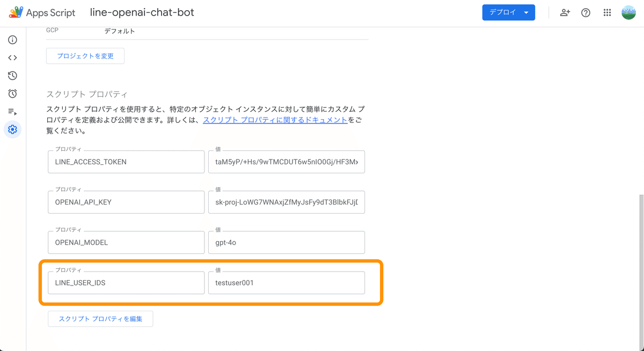644x351 pixels.
Task: Open the デプロイ deploy dropdown button
Action: click(x=509, y=12)
